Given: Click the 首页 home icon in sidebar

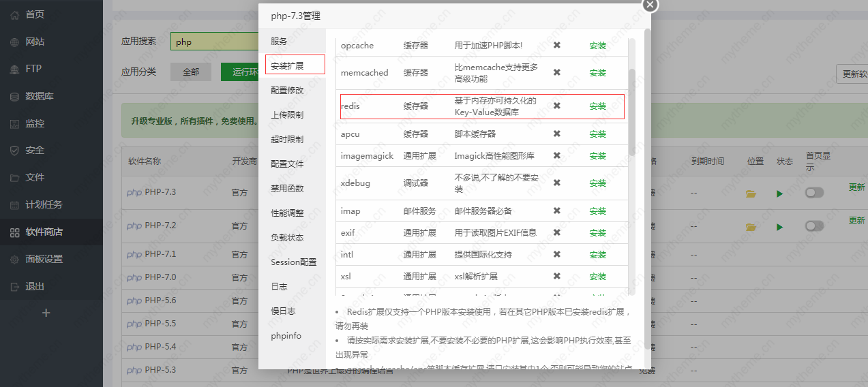Looking at the screenshot, I should coord(14,14).
